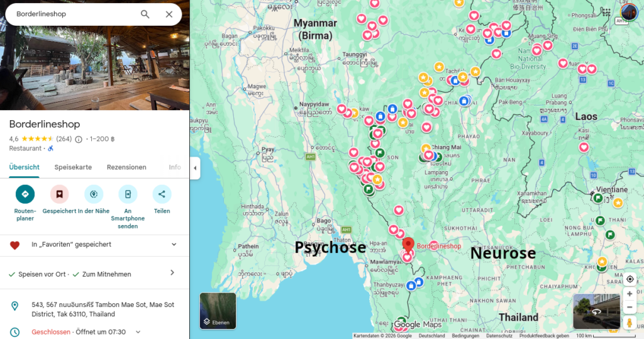Switch to the Rezensionen tab
This screenshot has width=644, height=339.
(x=126, y=167)
